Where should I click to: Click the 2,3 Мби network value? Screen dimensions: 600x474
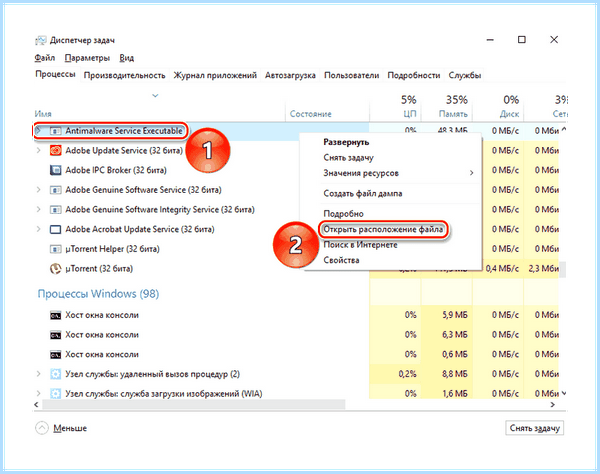543,269
